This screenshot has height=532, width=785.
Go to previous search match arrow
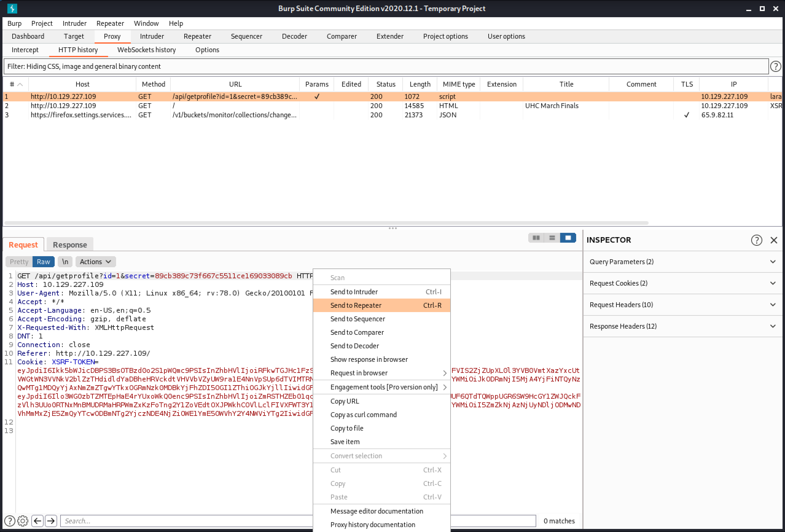37,521
